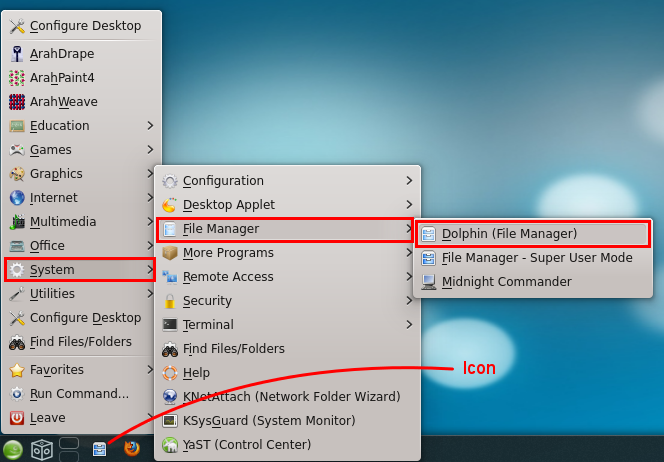664x462 pixels.
Task: Select top Configure Desktop entry
Action: pyautogui.click(x=81, y=26)
